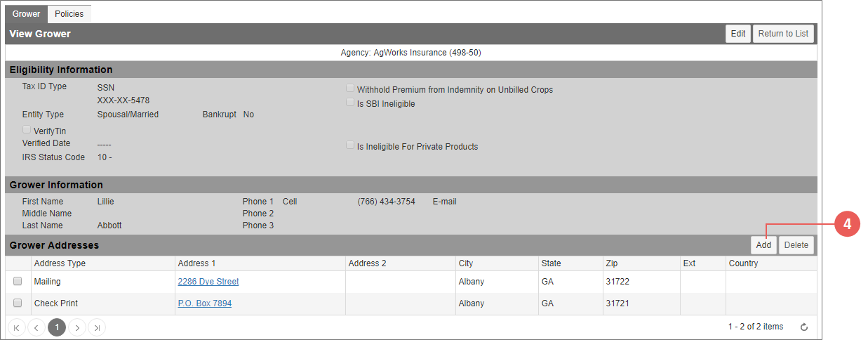Click the Edit button
Screen dimensions: 868x340
tap(738, 34)
